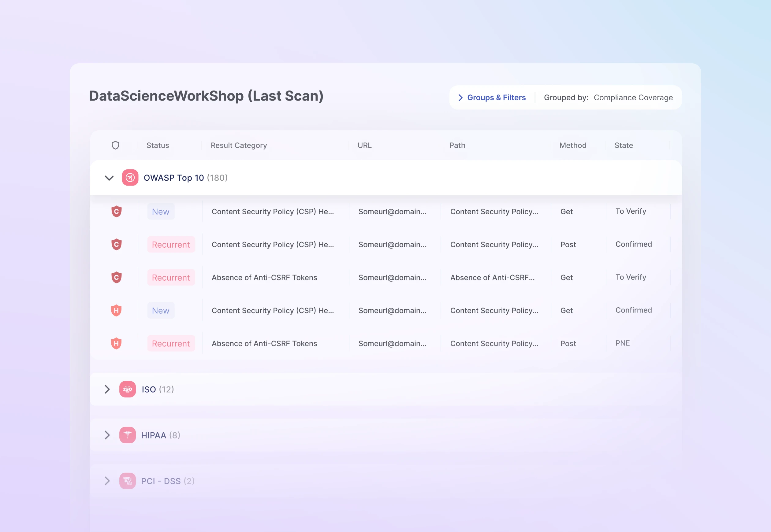Click the Confirmed state in the New row
Screen dimensions: 771x532
point(634,310)
